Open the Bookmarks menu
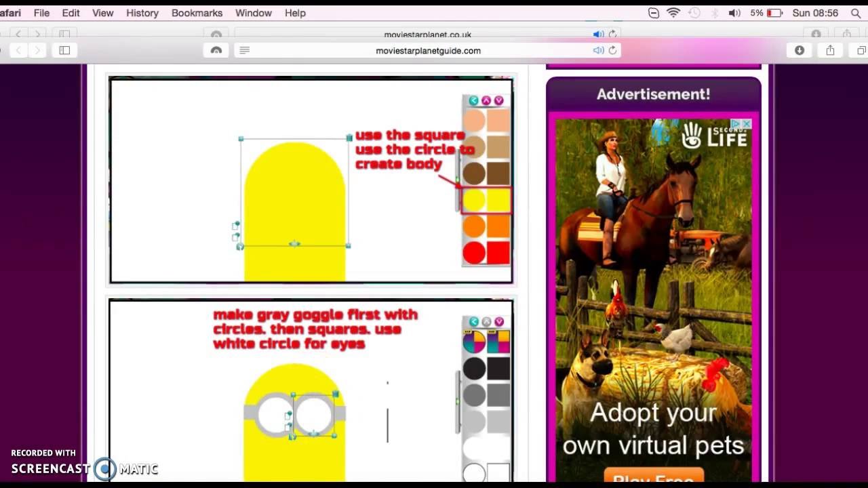The width and height of the screenshot is (868, 488). [x=197, y=13]
